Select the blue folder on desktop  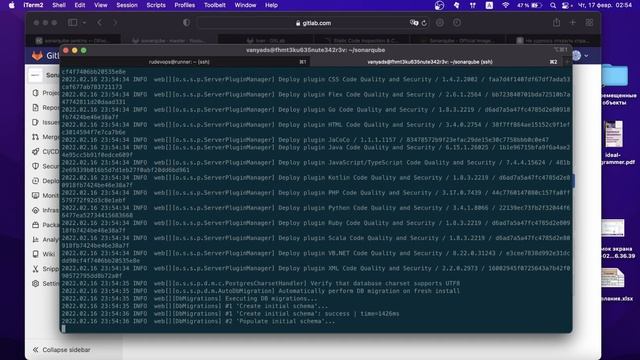(x=614, y=76)
